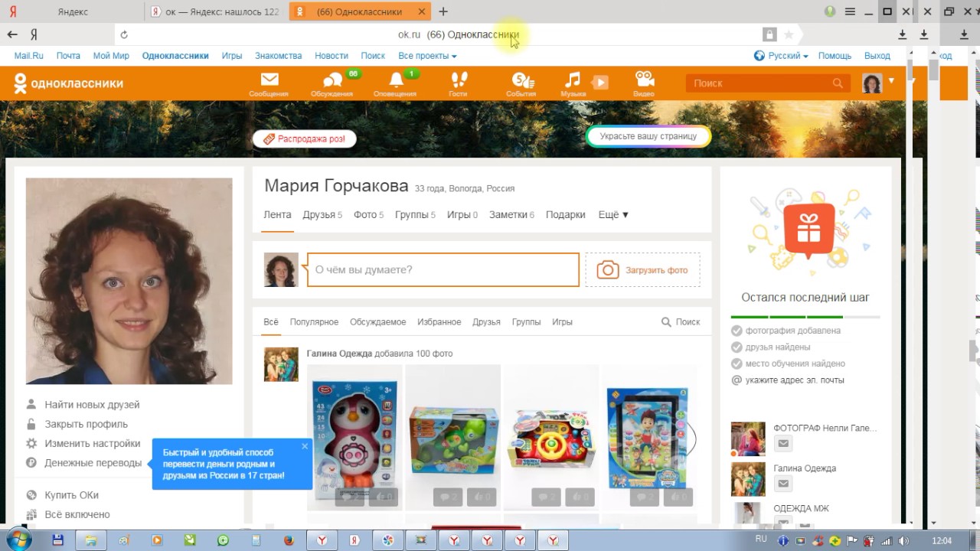
Task: Close the blue money transfer tooltip
Action: (305, 447)
